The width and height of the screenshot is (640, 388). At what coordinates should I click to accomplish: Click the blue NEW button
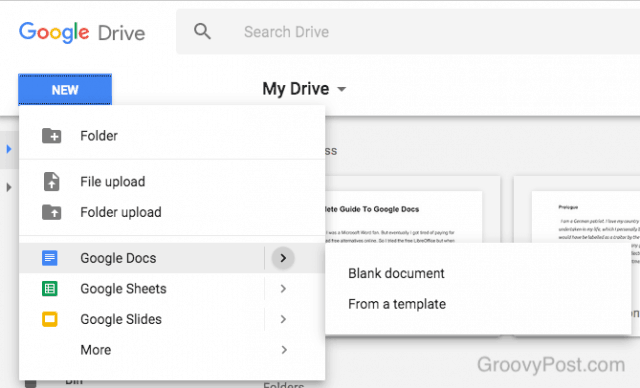click(x=65, y=89)
